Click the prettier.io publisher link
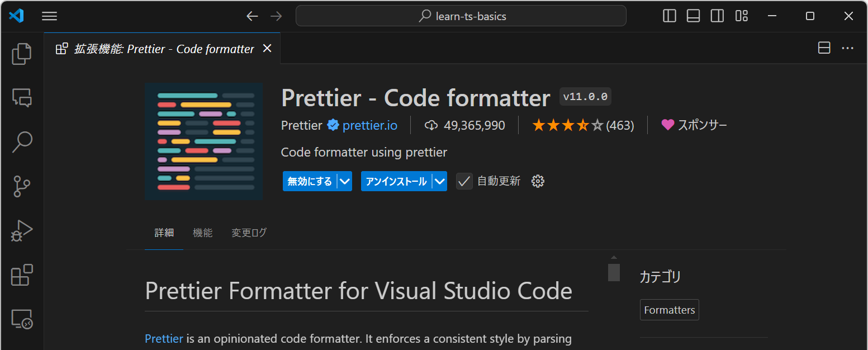Screen dimensions: 868x350 coord(369,125)
